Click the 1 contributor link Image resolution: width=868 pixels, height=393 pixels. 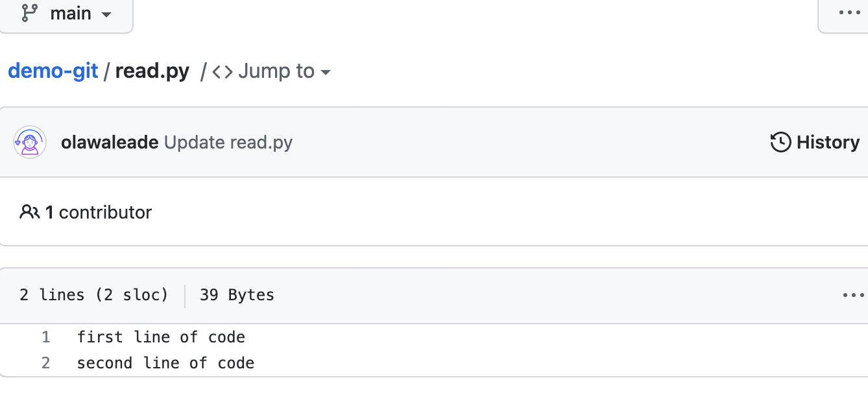(x=99, y=212)
